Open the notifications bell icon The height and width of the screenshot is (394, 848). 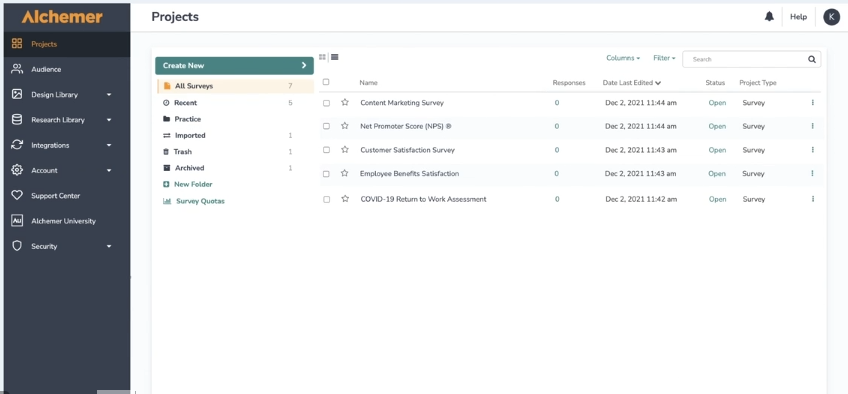769,17
